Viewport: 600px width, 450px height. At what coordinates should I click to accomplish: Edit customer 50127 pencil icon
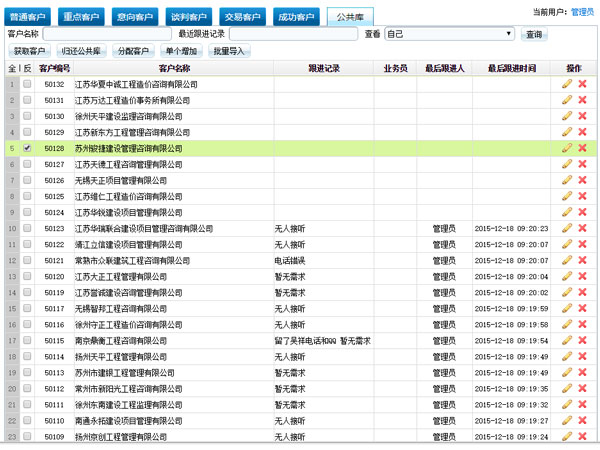pyautogui.click(x=567, y=164)
